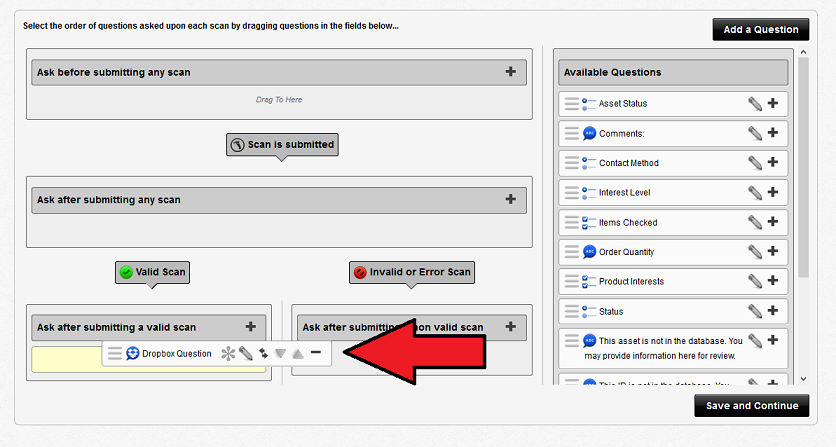This screenshot has width=836, height=447.
Task: Add Asset Status using its plus icon
Action: (x=773, y=103)
